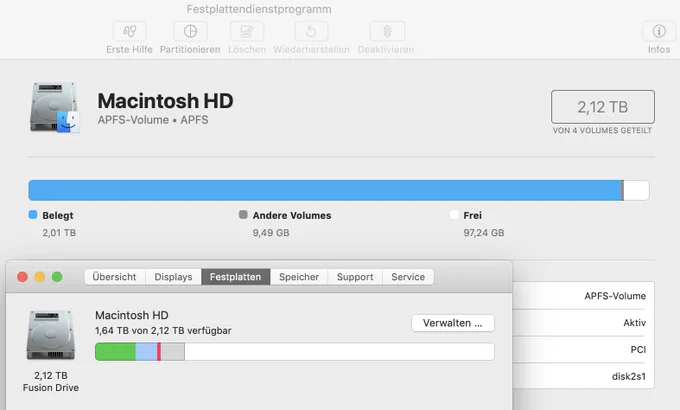Click the Fusion Drive disk icon

51,335
